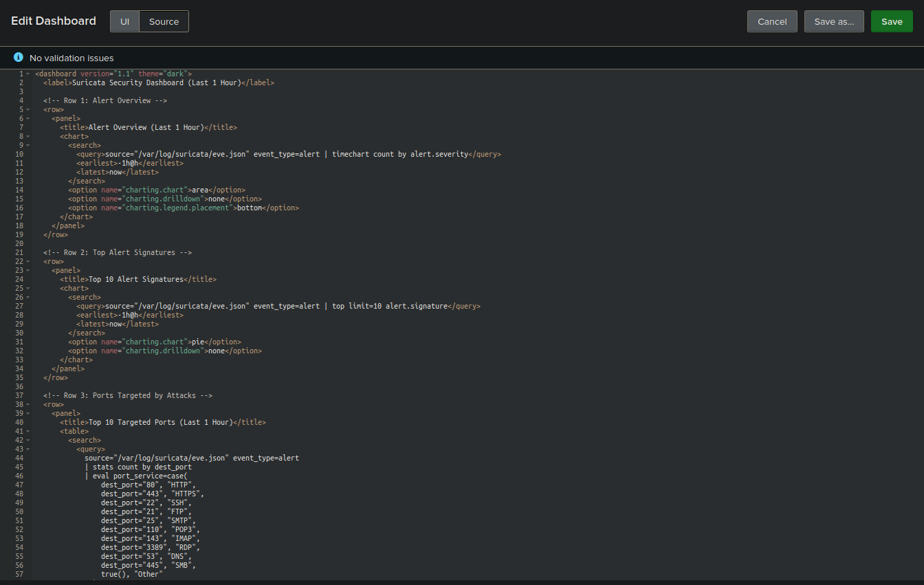The height and width of the screenshot is (585, 924).
Task: Click 'now' latest value on line 12
Action: (115, 172)
